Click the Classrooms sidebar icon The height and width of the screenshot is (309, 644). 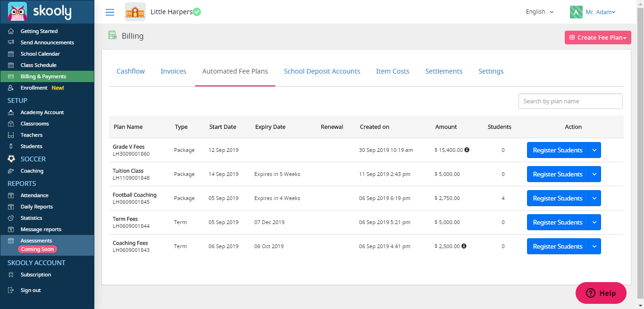click(x=11, y=124)
